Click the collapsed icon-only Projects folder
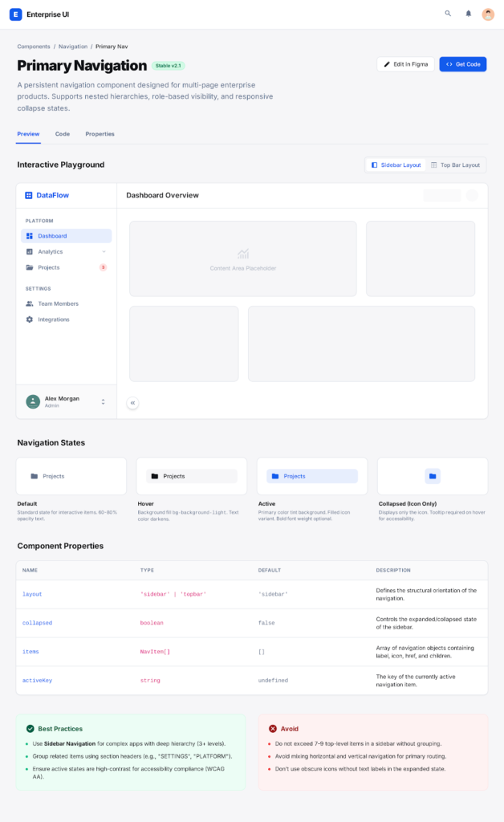This screenshot has width=504, height=822. coord(433,476)
